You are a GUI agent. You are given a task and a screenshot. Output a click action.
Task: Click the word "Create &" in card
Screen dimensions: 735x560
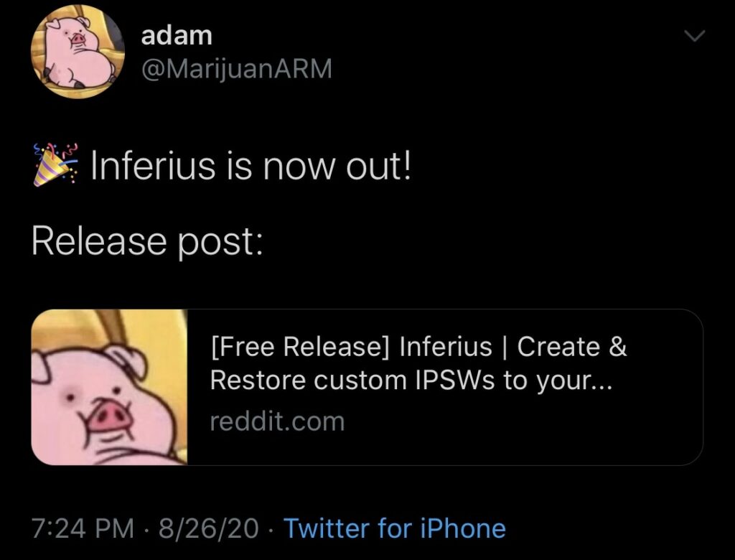[572, 347]
